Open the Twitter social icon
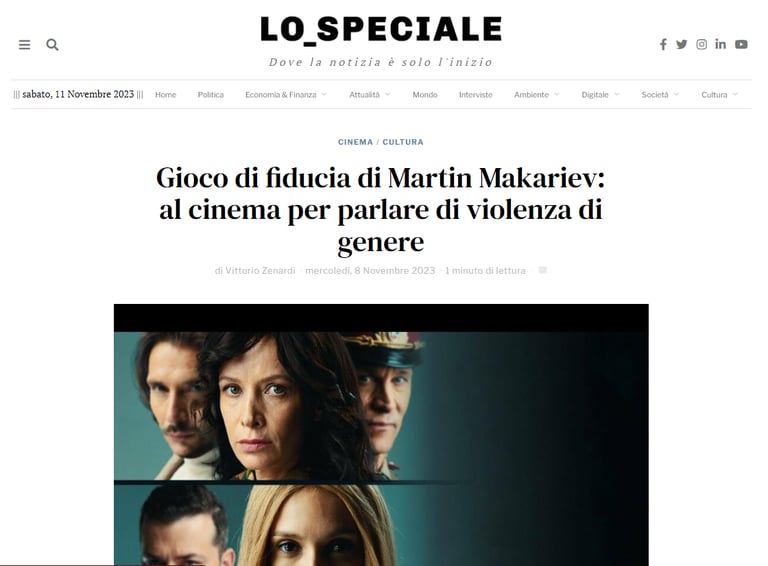Viewport: 768px width, 566px height. 681,45
